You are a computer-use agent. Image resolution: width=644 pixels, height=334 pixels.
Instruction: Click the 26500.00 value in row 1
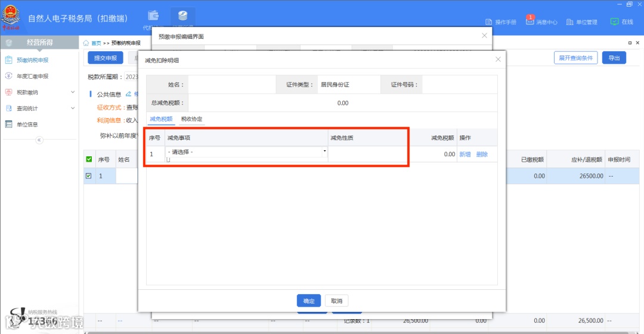pos(592,176)
